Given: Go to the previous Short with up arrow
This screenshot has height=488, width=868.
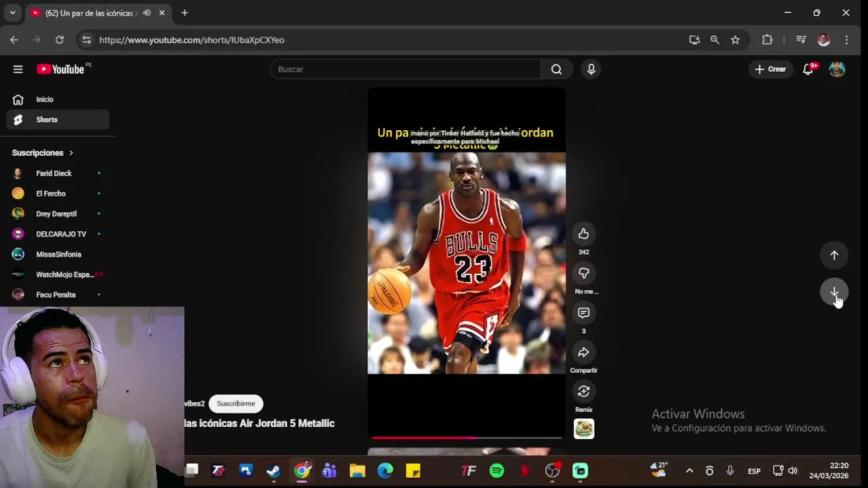Looking at the screenshot, I should pyautogui.click(x=835, y=256).
